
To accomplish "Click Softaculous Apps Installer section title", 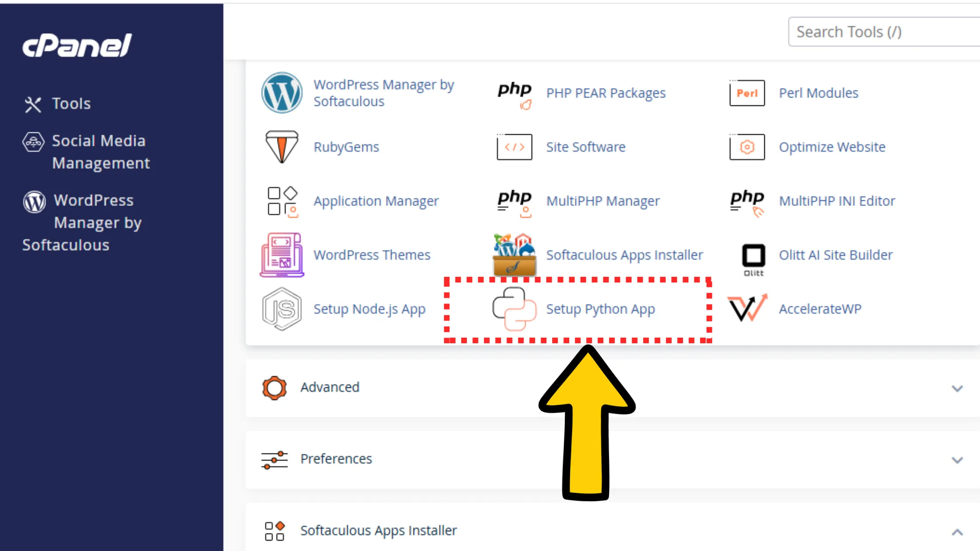I will coord(378,530).
